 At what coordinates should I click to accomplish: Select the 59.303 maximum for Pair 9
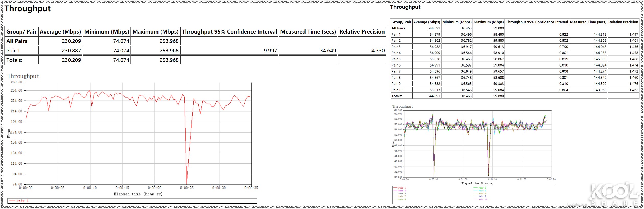[499, 84]
